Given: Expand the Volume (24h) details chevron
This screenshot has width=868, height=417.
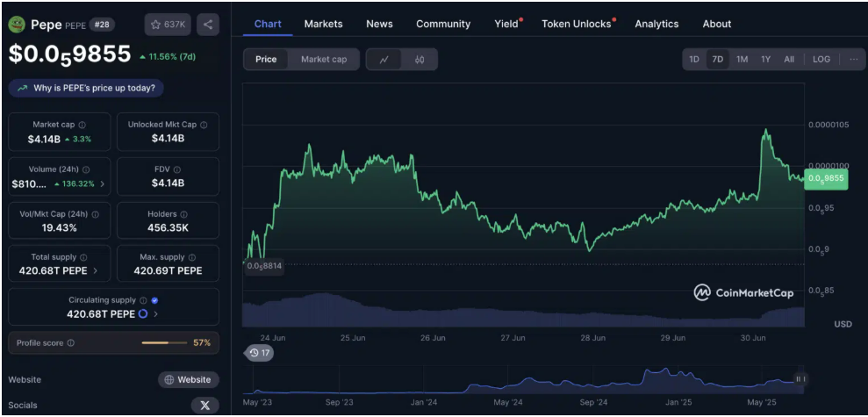Looking at the screenshot, I should (x=103, y=183).
